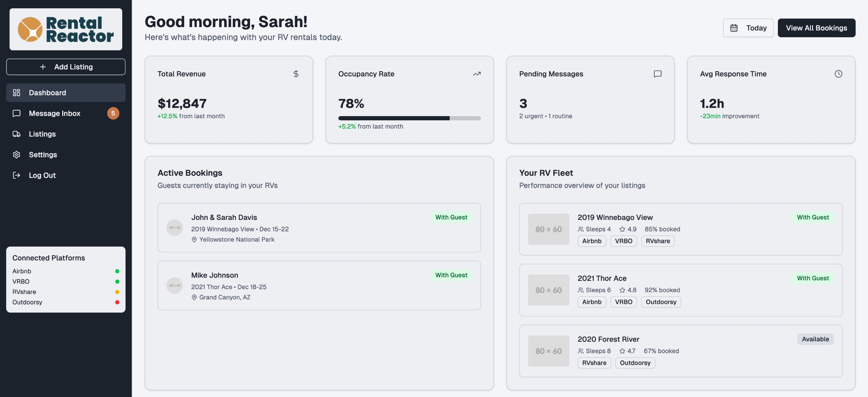Click the trend icon on Occupancy Rate card

coord(477,74)
